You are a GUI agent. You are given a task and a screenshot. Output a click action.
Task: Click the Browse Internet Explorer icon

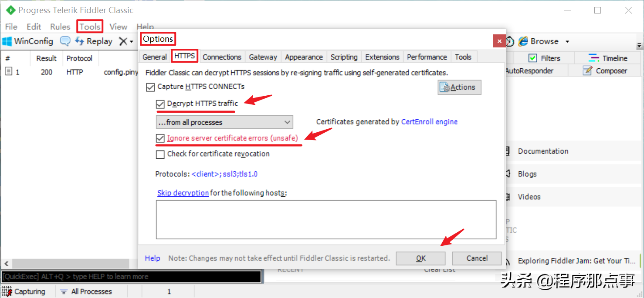click(x=523, y=41)
